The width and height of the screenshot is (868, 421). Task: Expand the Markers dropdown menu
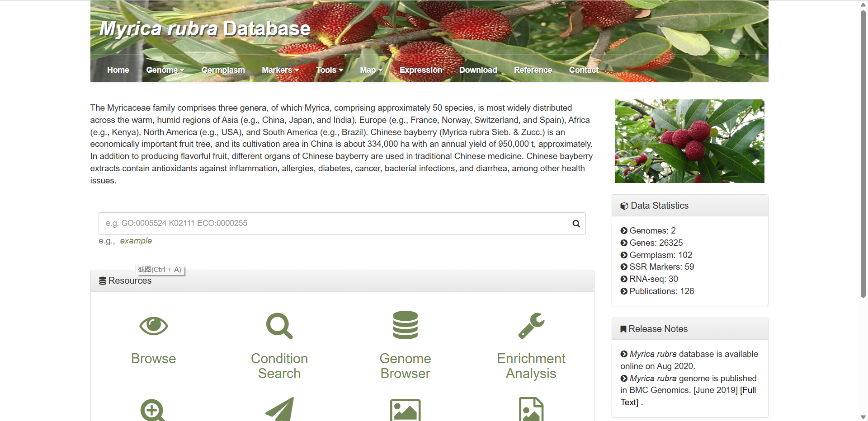(280, 70)
